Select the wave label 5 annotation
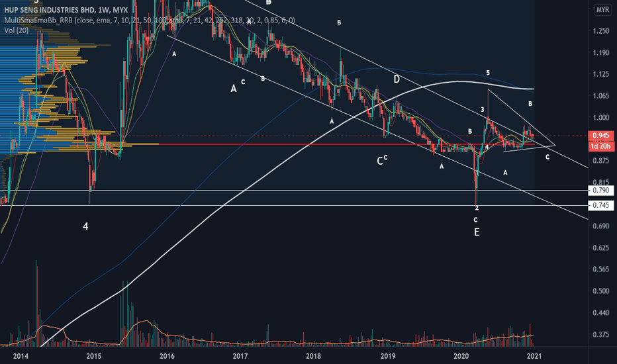The image size is (617, 364). tap(488, 73)
